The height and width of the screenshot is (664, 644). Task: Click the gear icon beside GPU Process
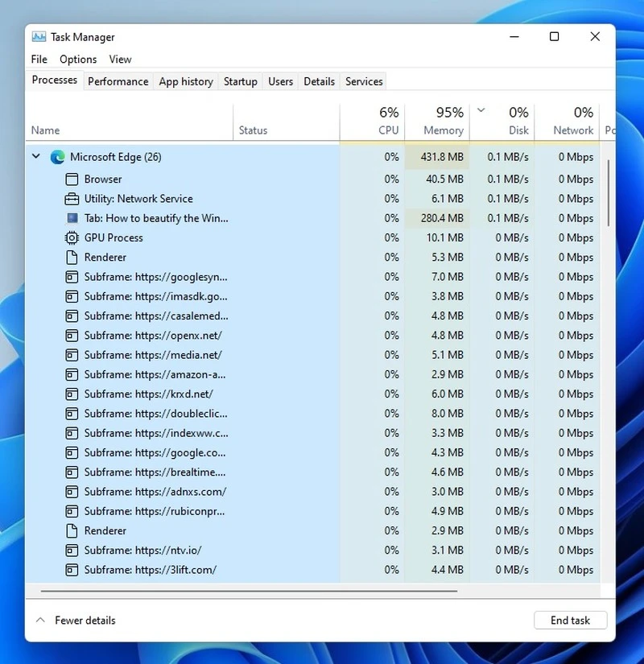pyautogui.click(x=72, y=237)
